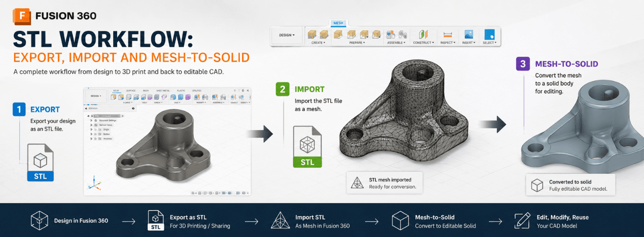Collapse the root component in the Browser
The image size is (644, 237).
pos(88,116)
